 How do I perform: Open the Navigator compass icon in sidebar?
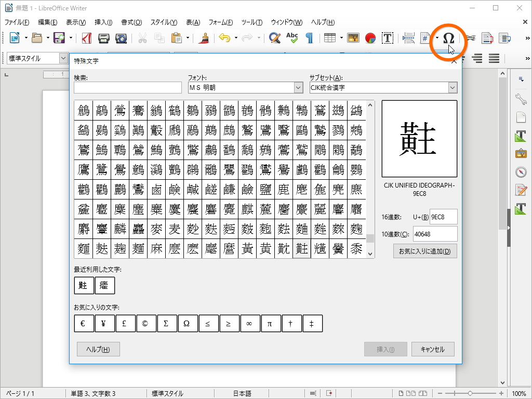coord(521,172)
